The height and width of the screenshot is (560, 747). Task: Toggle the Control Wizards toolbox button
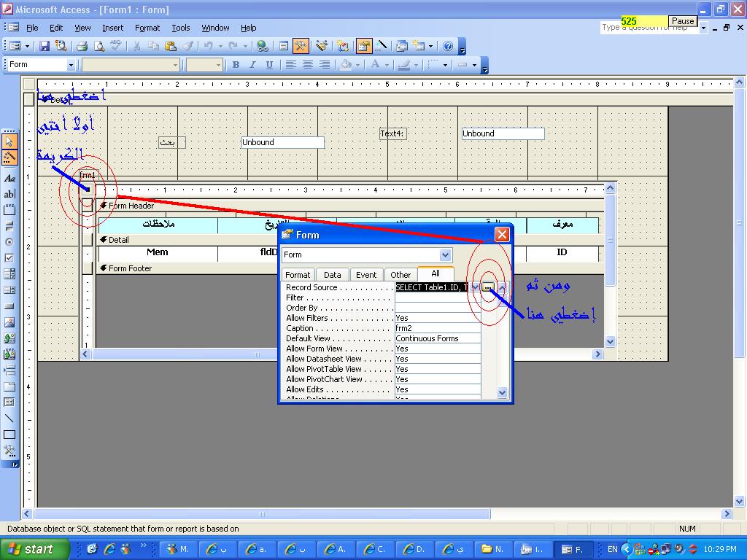coord(9,157)
